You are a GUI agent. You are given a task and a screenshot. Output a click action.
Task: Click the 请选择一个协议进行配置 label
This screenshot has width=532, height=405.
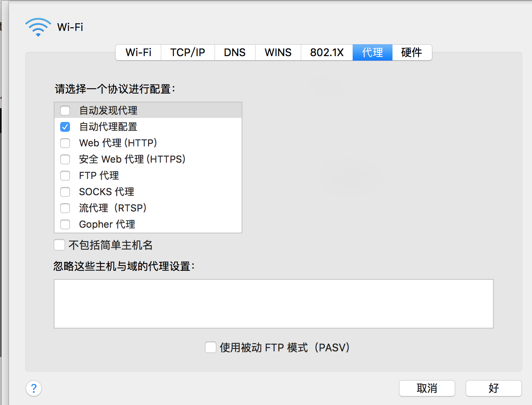115,89
